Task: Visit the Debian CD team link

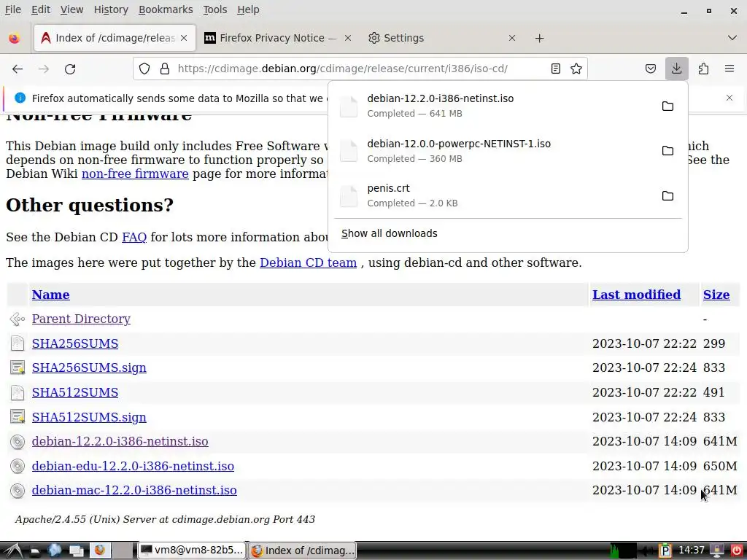Action: pos(308,262)
